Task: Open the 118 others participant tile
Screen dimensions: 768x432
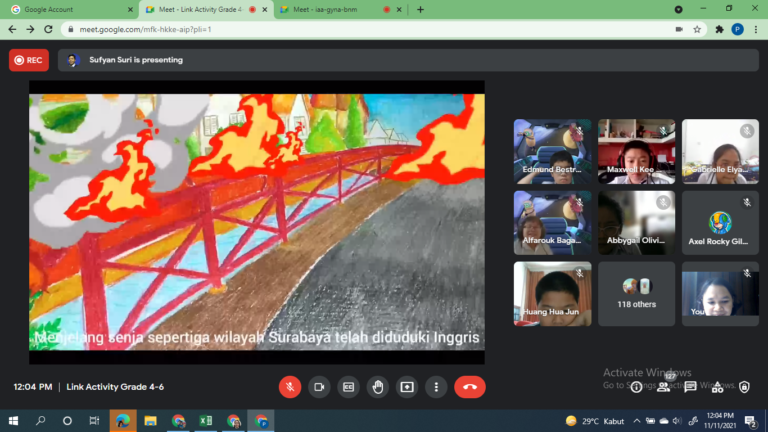Action: (x=636, y=293)
